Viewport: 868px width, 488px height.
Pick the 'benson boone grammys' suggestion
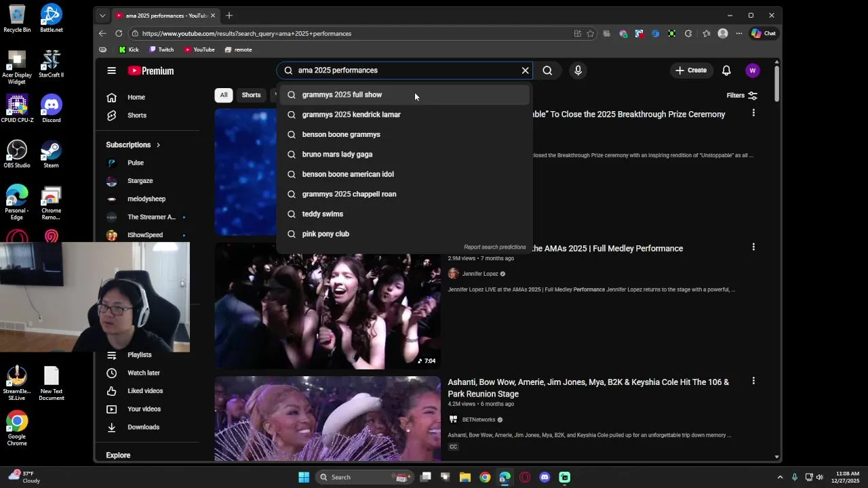(403, 134)
